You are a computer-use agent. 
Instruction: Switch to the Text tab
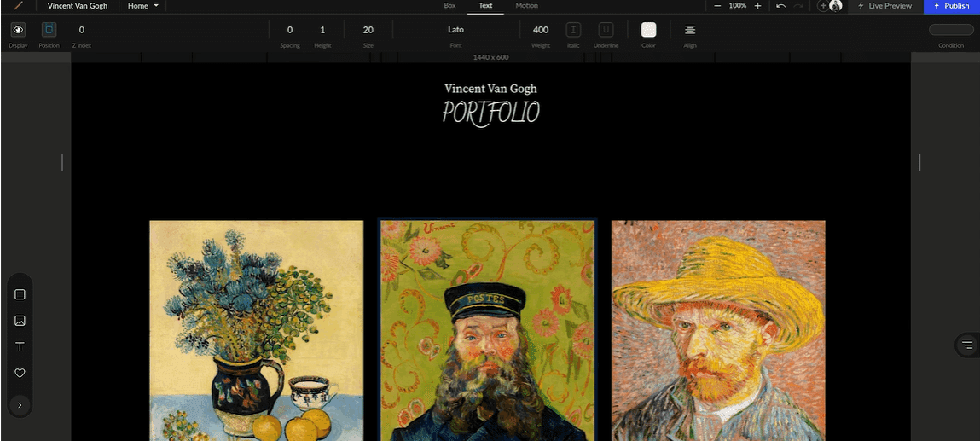[x=485, y=6]
